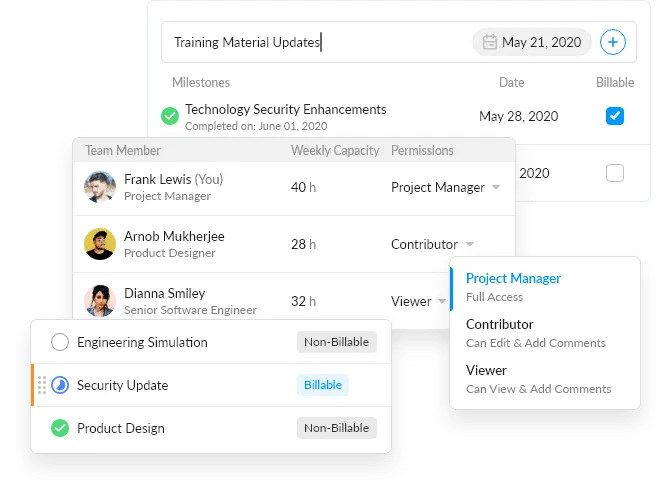
Task: Grab the drag handle on Security Update
Action: pyautogui.click(x=42, y=385)
